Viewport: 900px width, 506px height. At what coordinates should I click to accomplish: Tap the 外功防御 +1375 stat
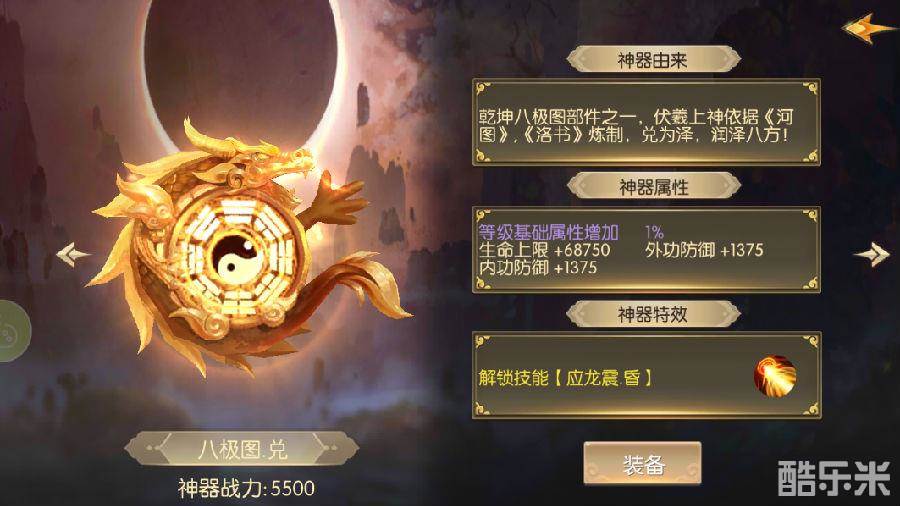coord(704,250)
